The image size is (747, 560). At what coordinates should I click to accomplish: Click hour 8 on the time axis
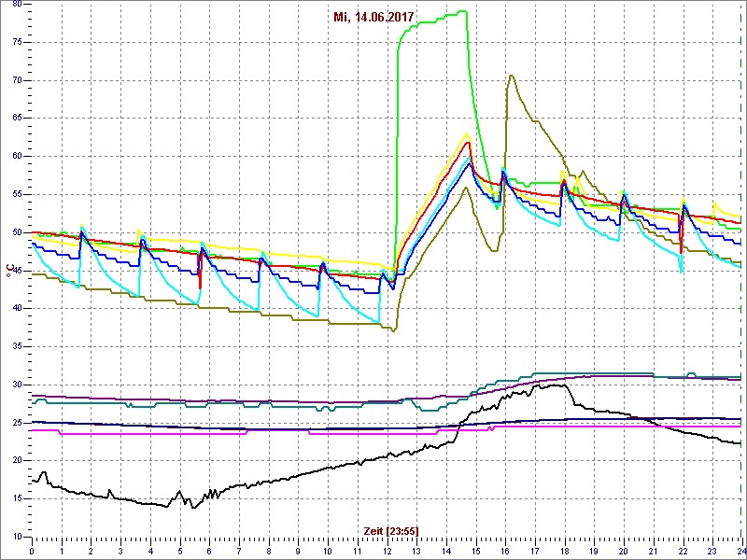pyautogui.click(x=269, y=551)
